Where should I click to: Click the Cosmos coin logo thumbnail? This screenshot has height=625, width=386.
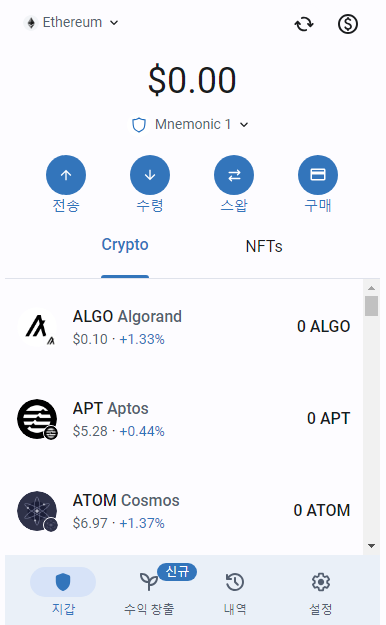coord(37,511)
